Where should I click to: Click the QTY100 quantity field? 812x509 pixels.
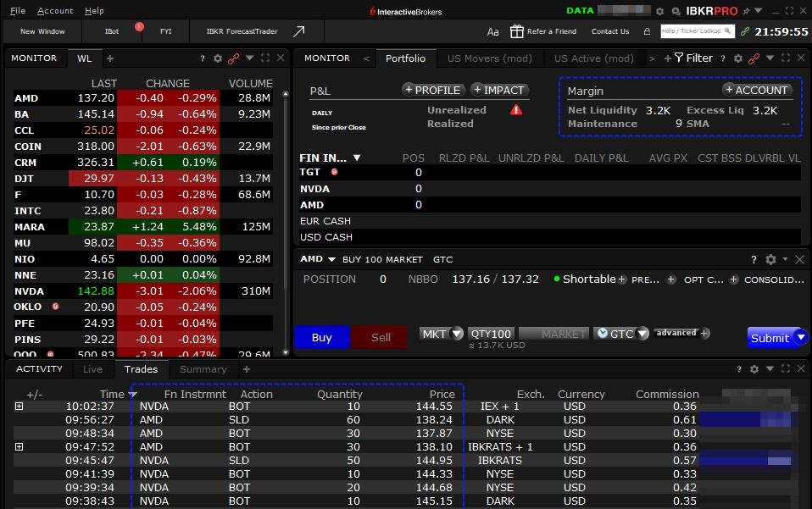[491, 334]
